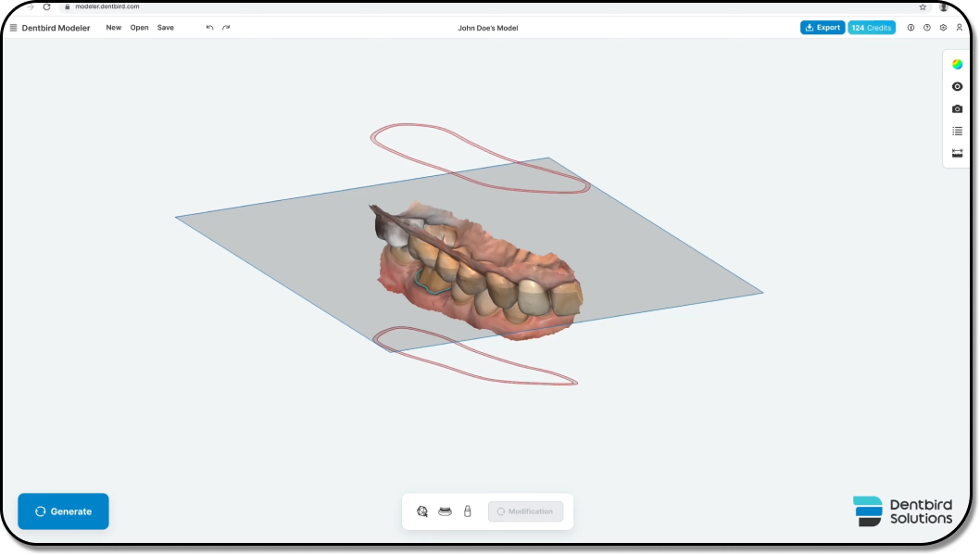Redo the last undone action
Viewport: 980px width, 555px height.
point(226,28)
